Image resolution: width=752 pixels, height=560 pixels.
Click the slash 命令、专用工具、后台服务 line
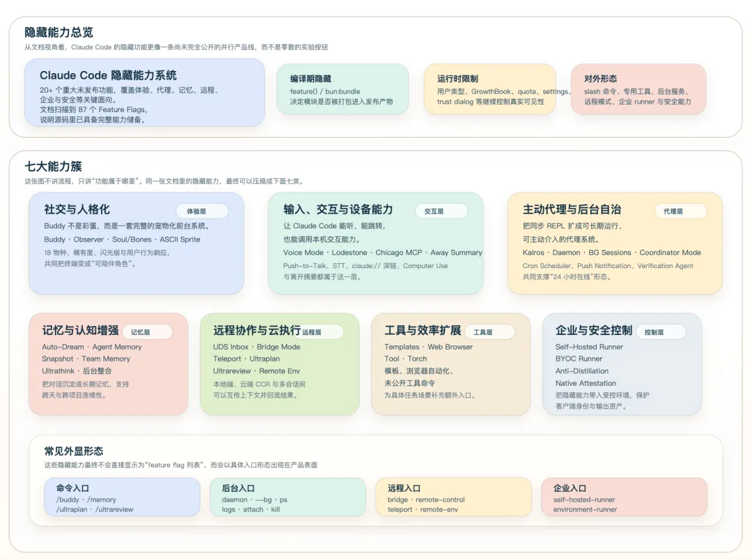(637, 91)
